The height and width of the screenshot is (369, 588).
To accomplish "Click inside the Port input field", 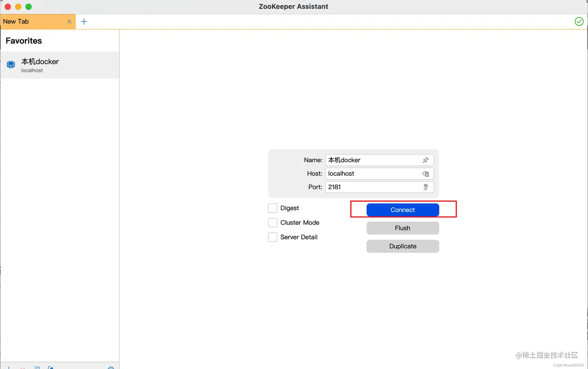I will click(x=369, y=187).
